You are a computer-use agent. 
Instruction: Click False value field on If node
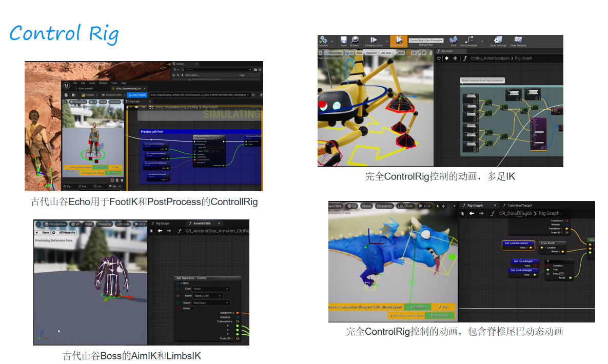tap(561, 274)
